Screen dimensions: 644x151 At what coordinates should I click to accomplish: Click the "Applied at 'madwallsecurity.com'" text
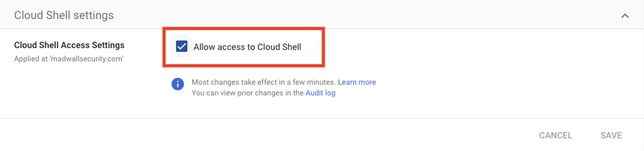pyautogui.click(x=68, y=59)
